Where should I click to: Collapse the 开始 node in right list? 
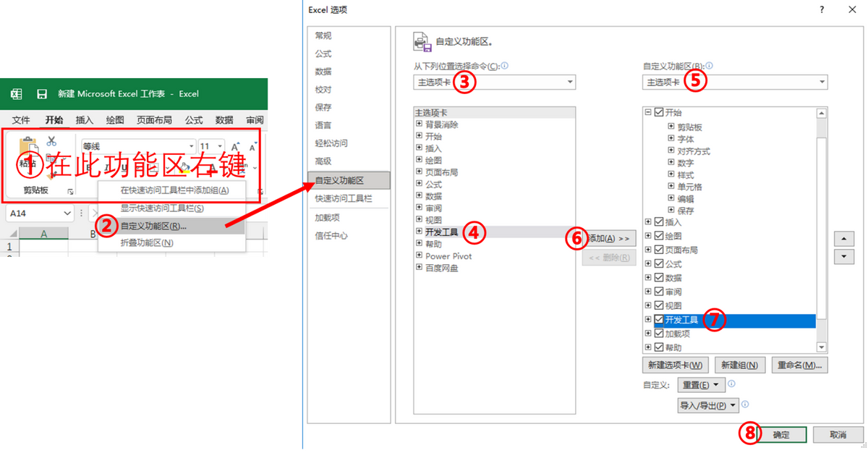click(648, 112)
